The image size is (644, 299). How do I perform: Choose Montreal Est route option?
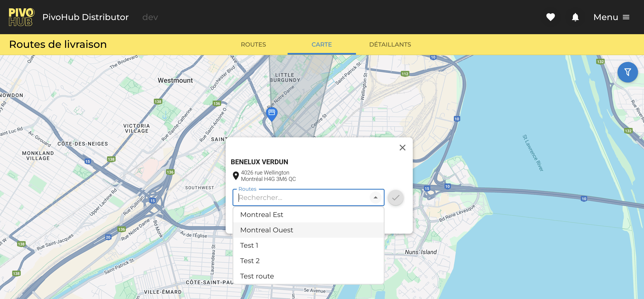(x=308, y=215)
